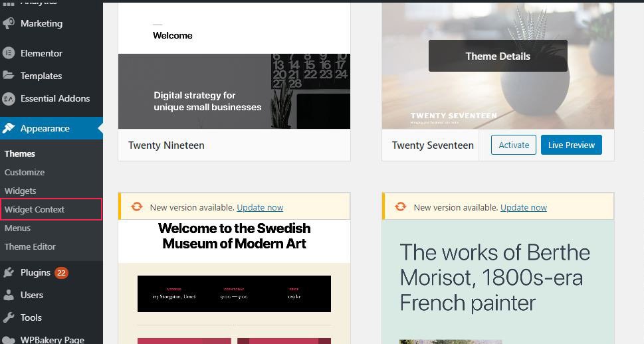Open the Customize submenu item
The image size is (644, 344).
[x=25, y=172]
